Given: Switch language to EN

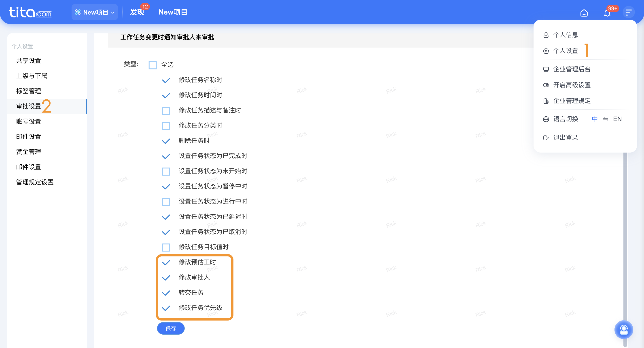Looking at the screenshot, I should [x=617, y=119].
